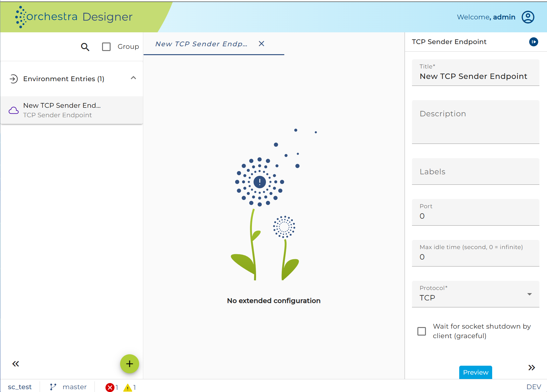Switch to New TCP Sender Endp... tab

[x=201, y=44]
